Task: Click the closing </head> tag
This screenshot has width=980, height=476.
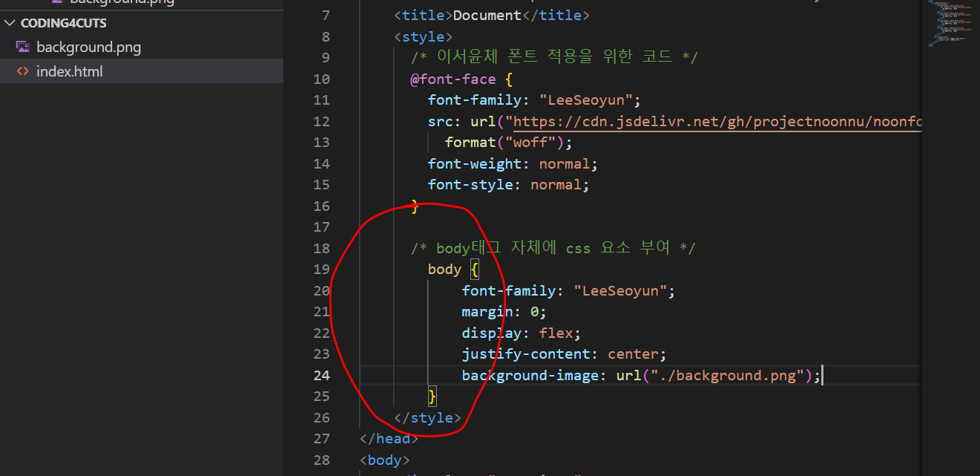Action: coord(389,438)
